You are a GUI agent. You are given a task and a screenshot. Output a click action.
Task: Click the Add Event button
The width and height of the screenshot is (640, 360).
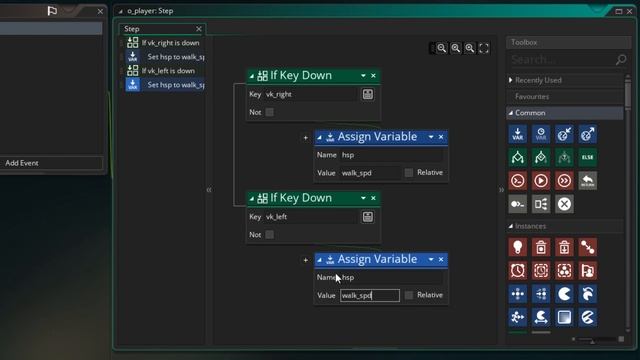click(51, 163)
